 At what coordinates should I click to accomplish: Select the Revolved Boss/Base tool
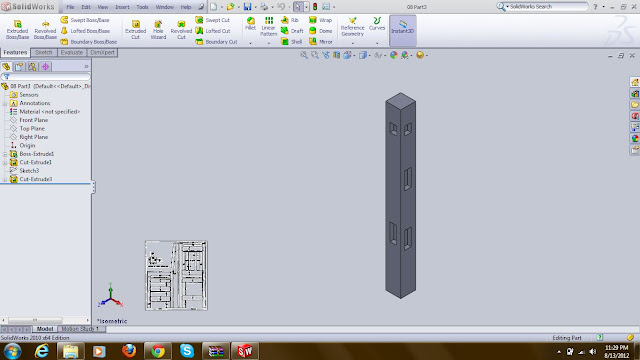point(45,30)
